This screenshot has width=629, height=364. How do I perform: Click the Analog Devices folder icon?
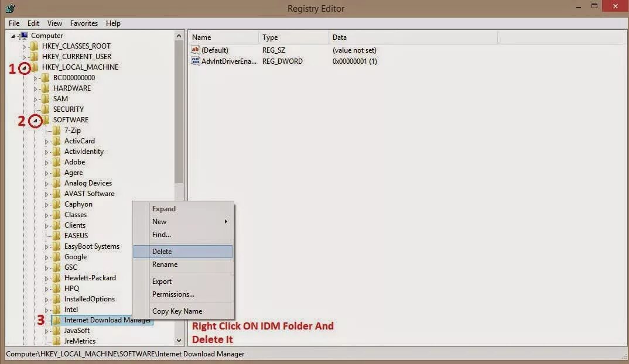pos(57,183)
